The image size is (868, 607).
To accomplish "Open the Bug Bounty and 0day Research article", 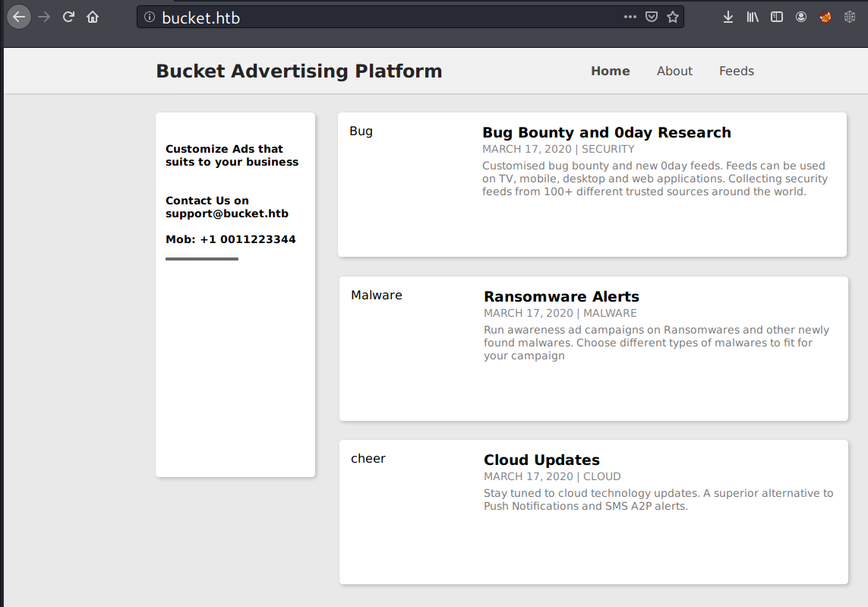I will coord(606,133).
